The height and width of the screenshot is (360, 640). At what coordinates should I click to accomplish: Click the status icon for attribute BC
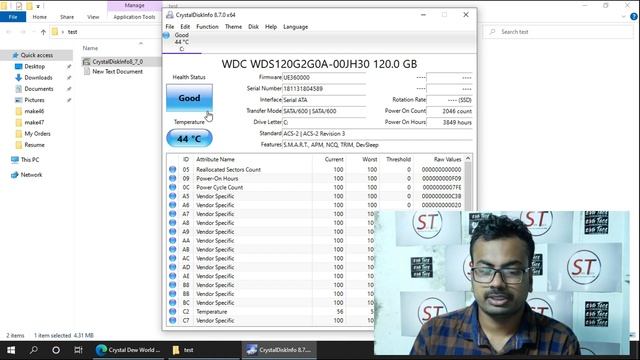tap(173, 302)
